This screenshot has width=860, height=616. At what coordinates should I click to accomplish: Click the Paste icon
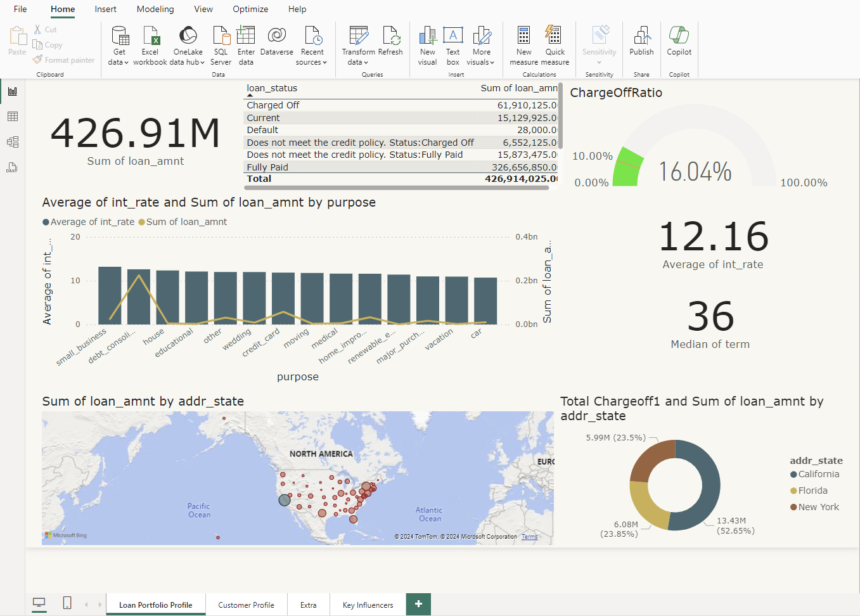click(17, 35)
